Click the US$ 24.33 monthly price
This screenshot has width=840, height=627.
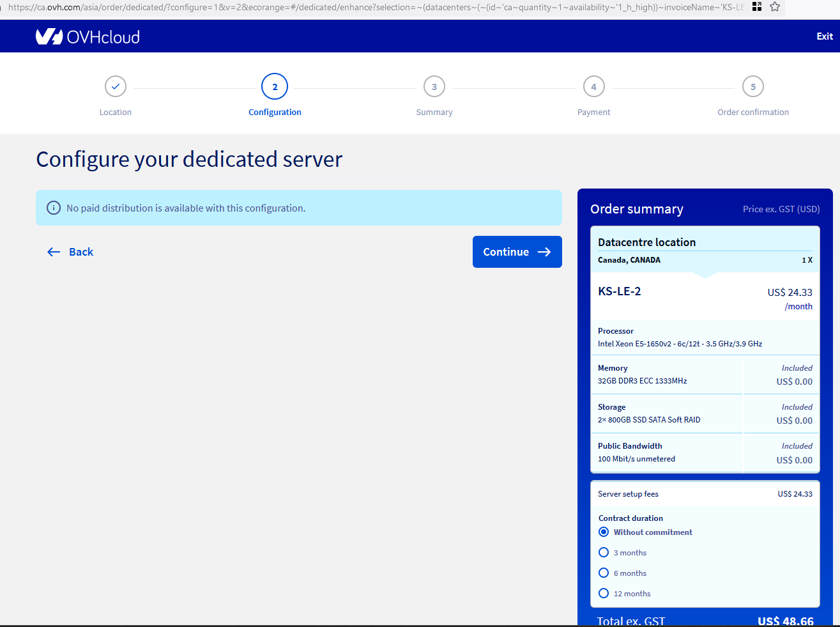pyautogui.click(x=790, y=292)
